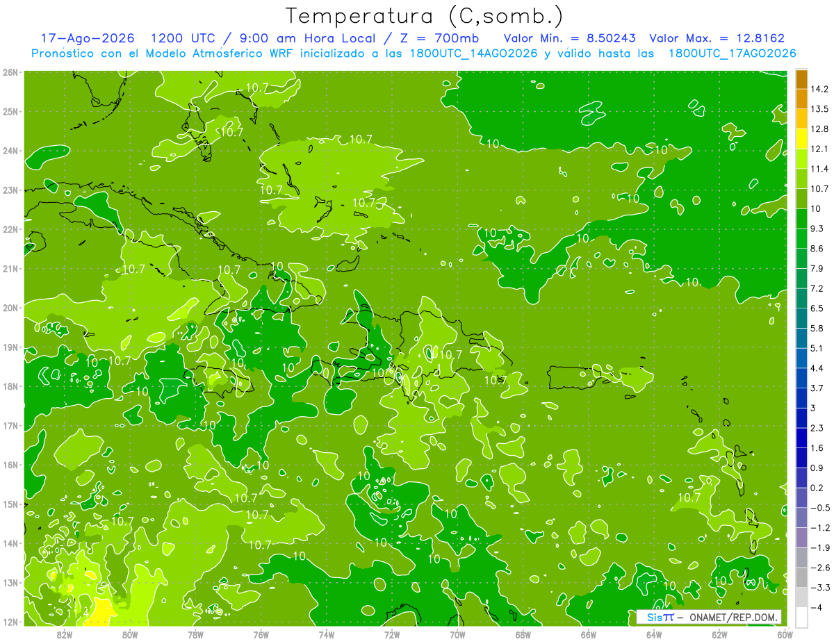Click the "9.3" color scale label
This screenshot has height=644, width=834.
coord(817,228)
